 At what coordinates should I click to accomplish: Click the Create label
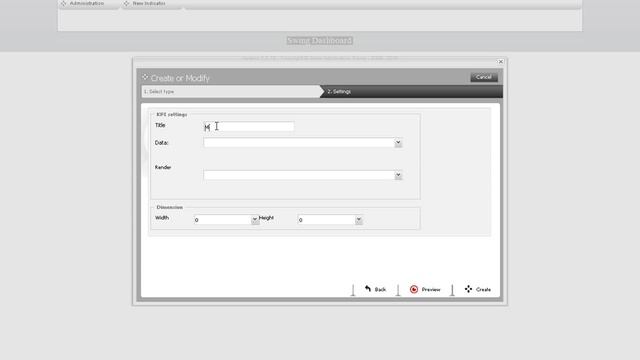point(484,289)
